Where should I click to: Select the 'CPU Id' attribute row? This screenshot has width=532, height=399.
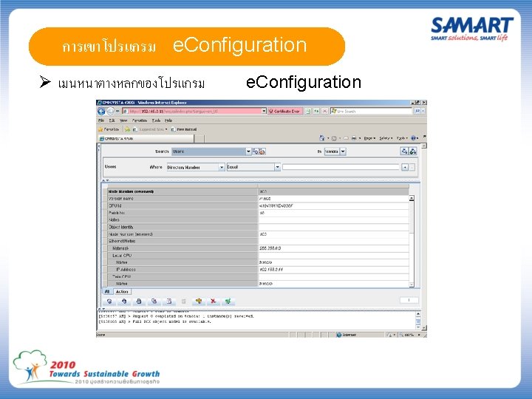point(258,206)
